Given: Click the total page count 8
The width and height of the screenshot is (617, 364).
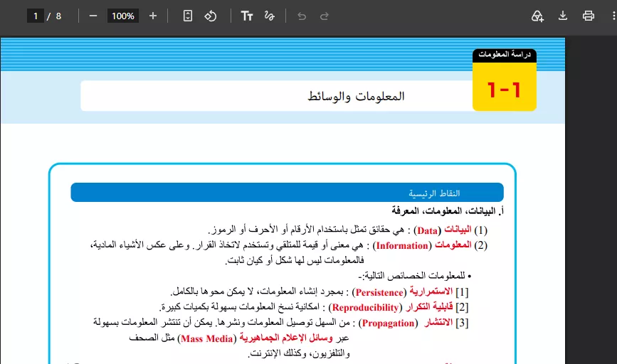Looking at the screenshot, I should [58, 16].
